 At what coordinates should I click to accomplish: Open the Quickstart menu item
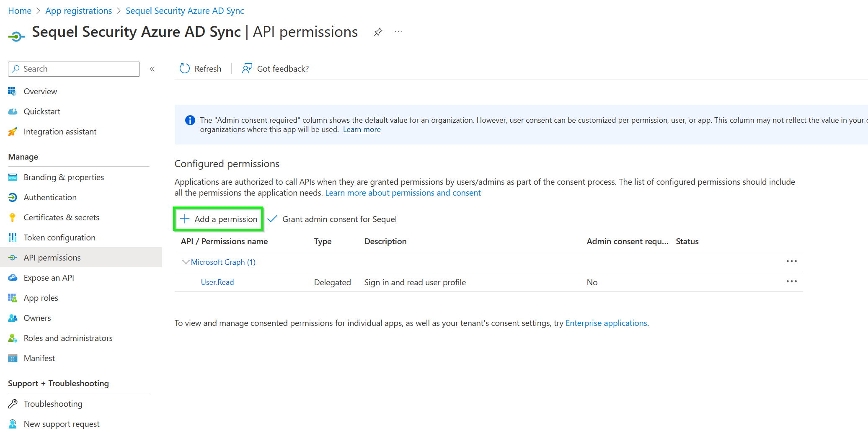pos(42,111)
